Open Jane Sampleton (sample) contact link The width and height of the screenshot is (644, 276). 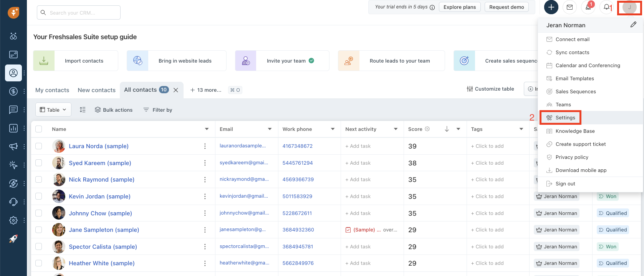[x=104, y=230]
